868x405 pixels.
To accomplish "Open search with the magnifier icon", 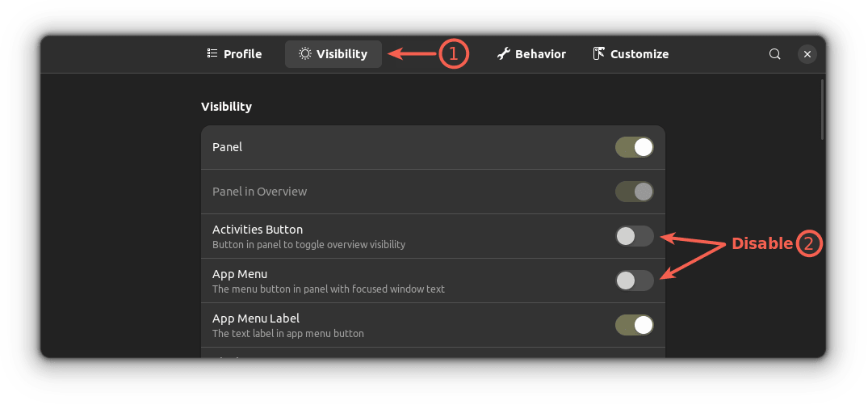I will 774,54.
